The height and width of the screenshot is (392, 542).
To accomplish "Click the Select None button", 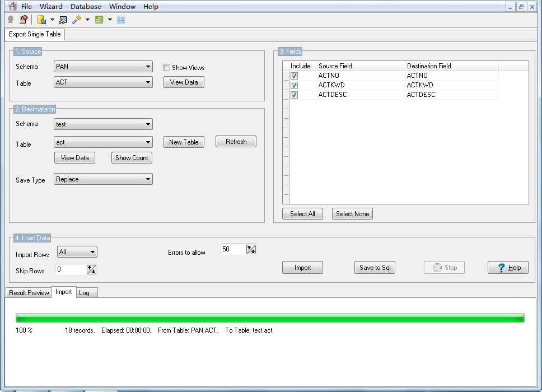I will click(352, 214).
